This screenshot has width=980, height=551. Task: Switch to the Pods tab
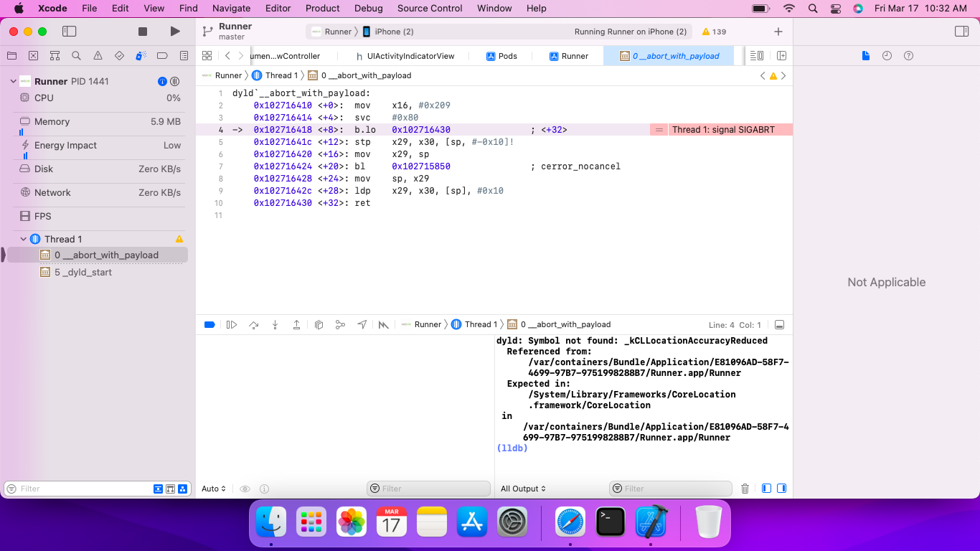point(501,56)
